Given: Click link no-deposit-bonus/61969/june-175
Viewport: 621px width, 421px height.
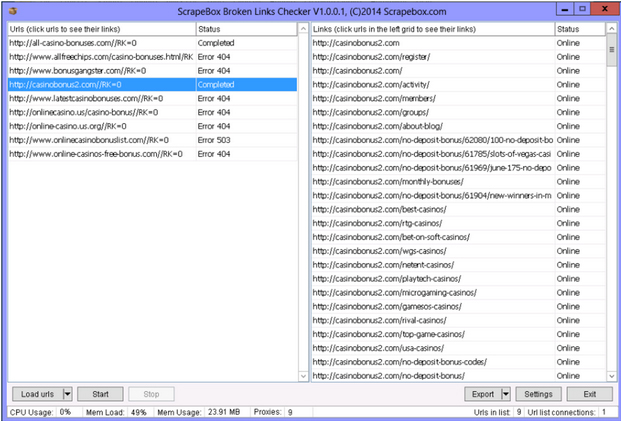Looking at the screenshot, I should tap(432, 168).
